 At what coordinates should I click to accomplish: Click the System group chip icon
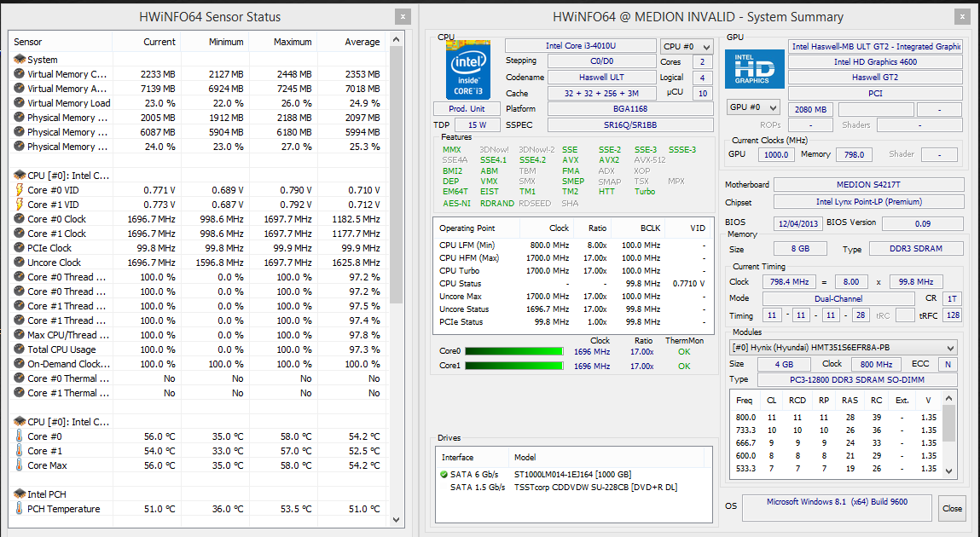click(x=20, y=60)
